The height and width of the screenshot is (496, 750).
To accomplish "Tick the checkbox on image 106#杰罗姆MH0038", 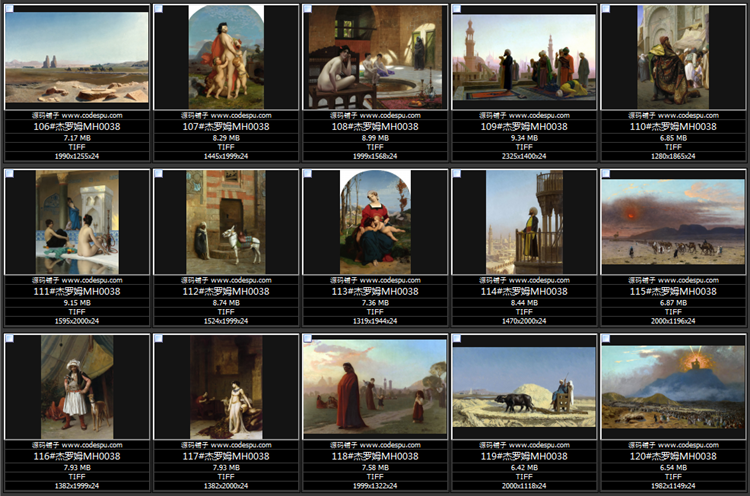I will [x=9, y=9].
